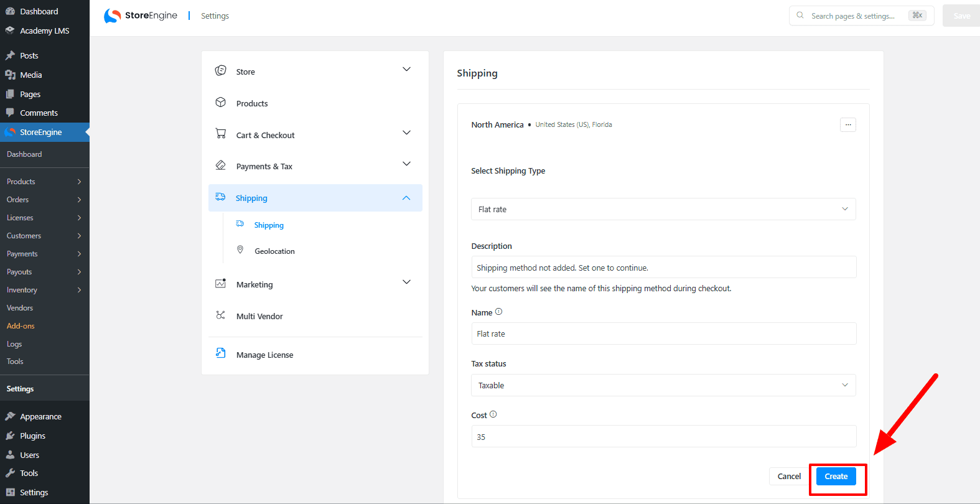The width and height of the screenshot is (980, 504).
Task: Open StoreEngine Settings submenu link
Action: pos(20,389)
